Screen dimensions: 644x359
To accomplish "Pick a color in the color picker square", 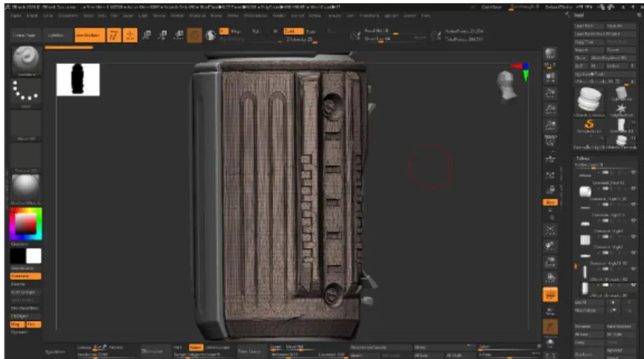I will click(x=25, y=223).
